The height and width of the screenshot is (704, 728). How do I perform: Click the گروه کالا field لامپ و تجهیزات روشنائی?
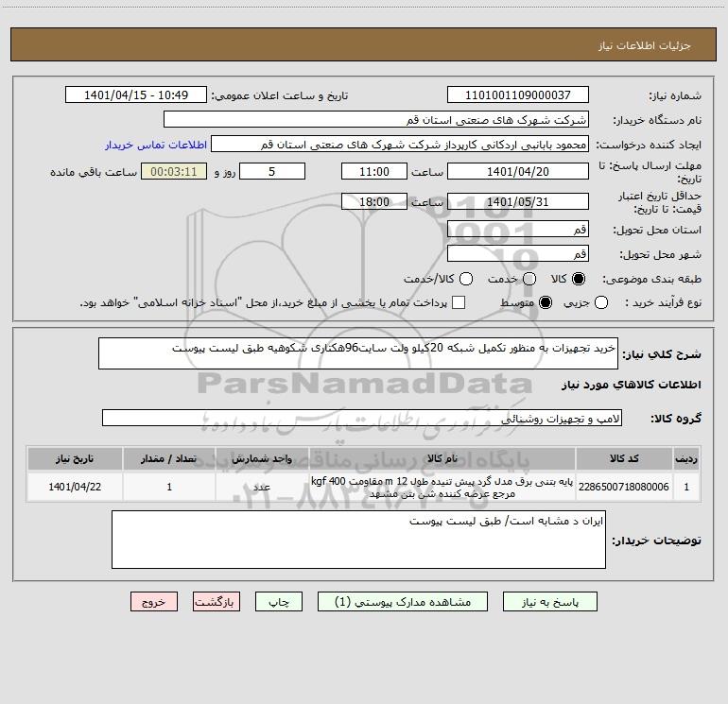pos(362,418)
